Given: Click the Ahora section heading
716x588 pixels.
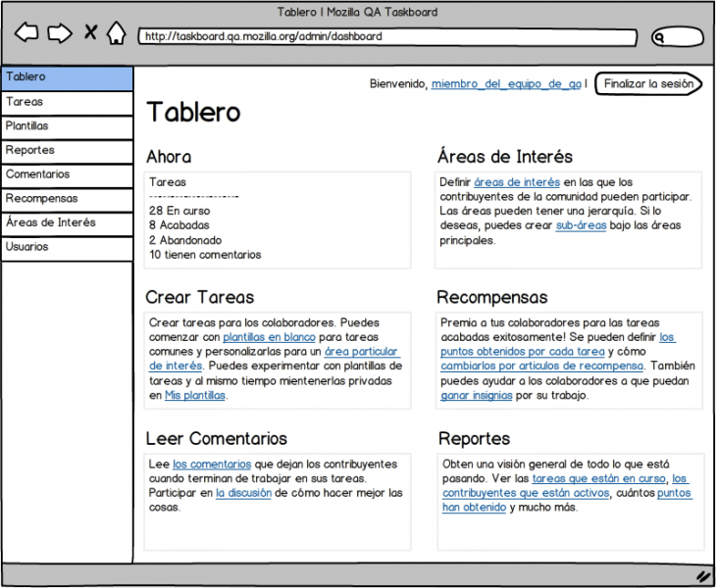Looking at the screenshot, I should click(x=169, y=157).
